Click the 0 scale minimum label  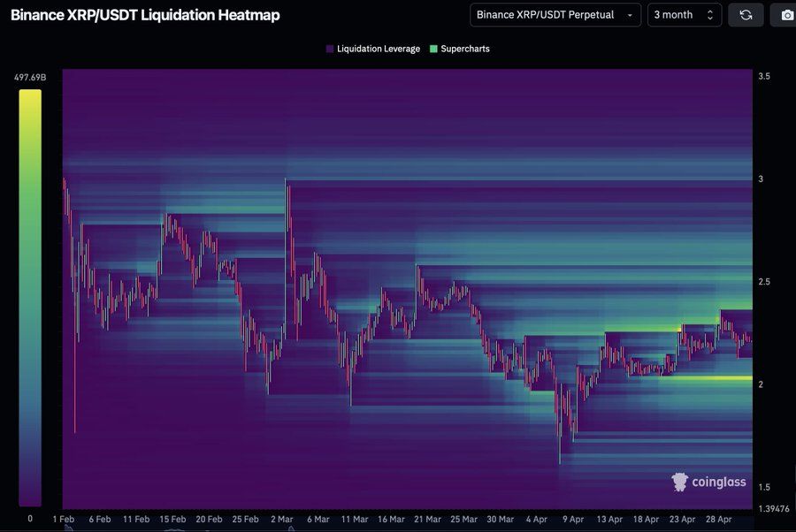coord(30,519)
